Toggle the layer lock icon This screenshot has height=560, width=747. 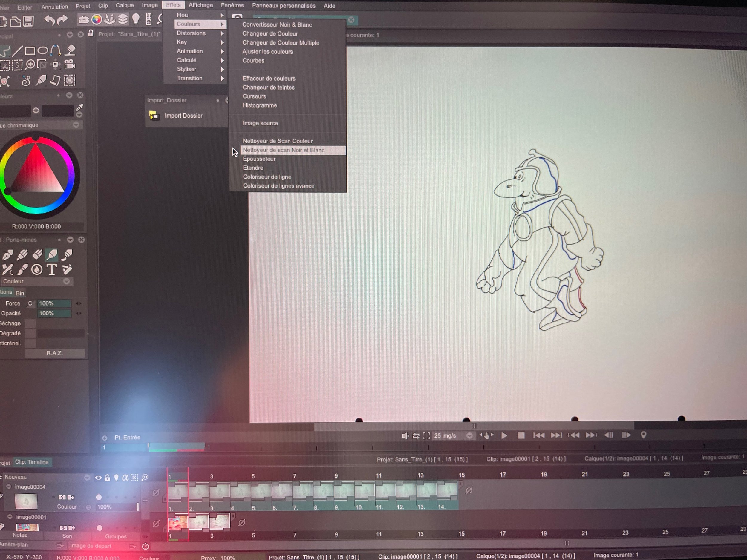pos(107,478)
